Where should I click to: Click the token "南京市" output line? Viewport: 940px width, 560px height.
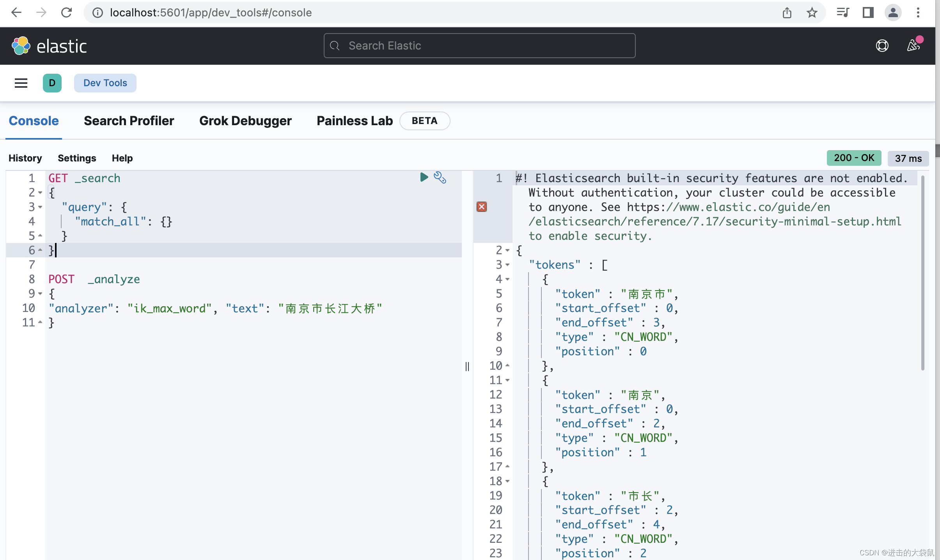[x=617, y=294]
